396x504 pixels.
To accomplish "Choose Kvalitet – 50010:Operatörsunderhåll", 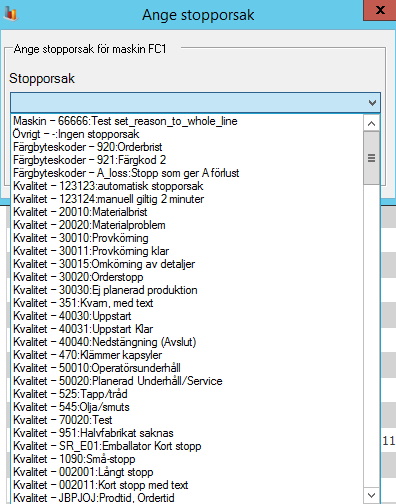I will coord(187,368).
